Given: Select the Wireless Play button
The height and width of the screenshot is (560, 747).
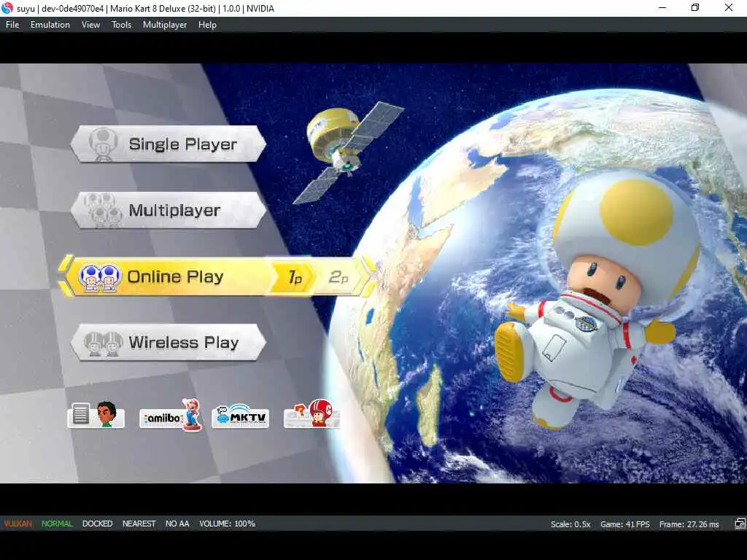Looking at the screenshot, I should tap(169, 343).
